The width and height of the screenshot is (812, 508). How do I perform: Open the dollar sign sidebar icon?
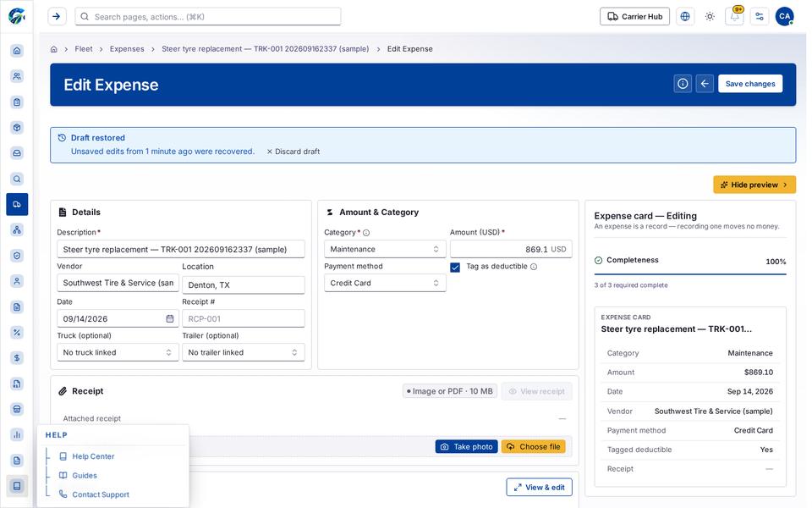click(17, 357)
